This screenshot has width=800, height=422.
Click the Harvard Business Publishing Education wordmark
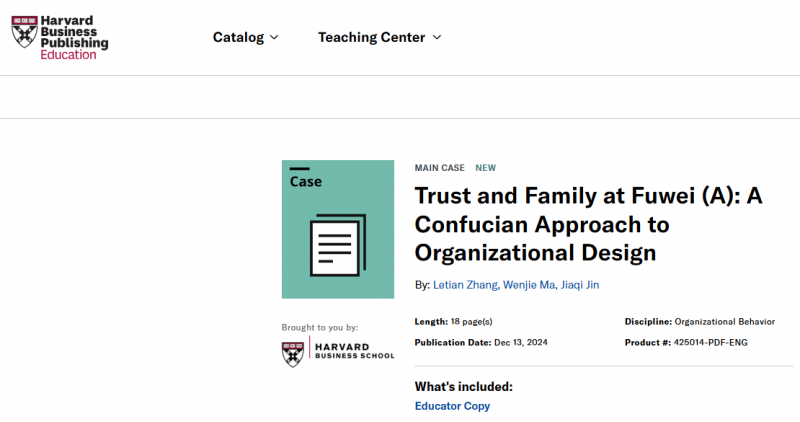click(x=74, y=38)
